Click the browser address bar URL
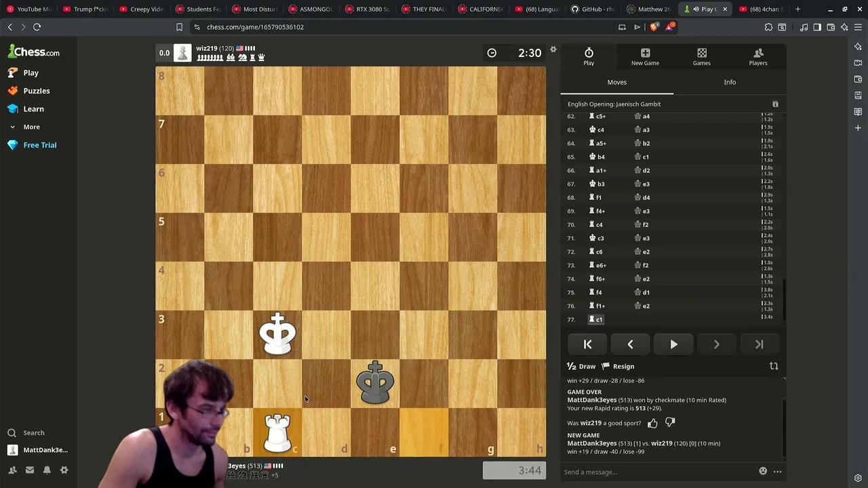This screenshot has height=488, width=868. coord(255,27)
